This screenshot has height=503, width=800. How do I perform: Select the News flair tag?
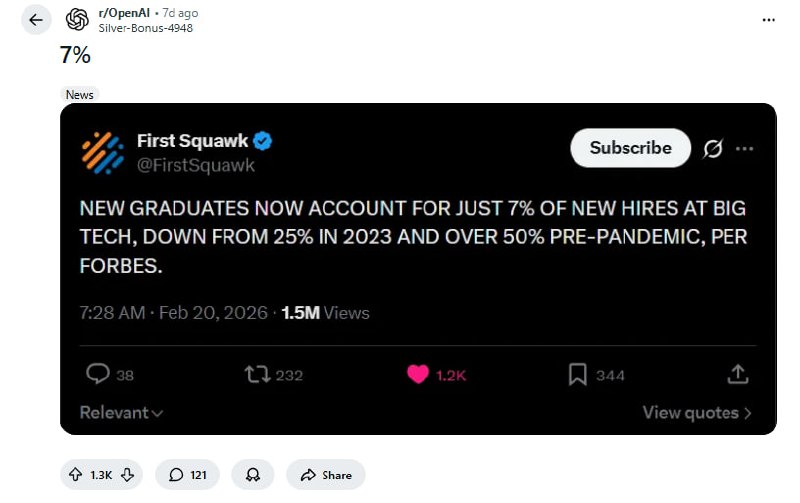pyautogui.click(x=80, y=95)
